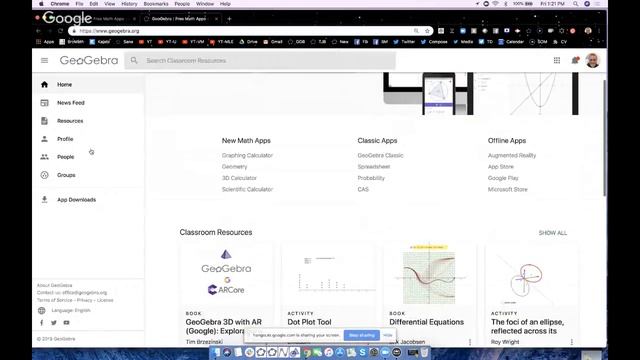Viewport: 640px width, 360px height.
Task: Open the hamburger menu next to GeoGebra logo
Action: (x=44, y=60)
